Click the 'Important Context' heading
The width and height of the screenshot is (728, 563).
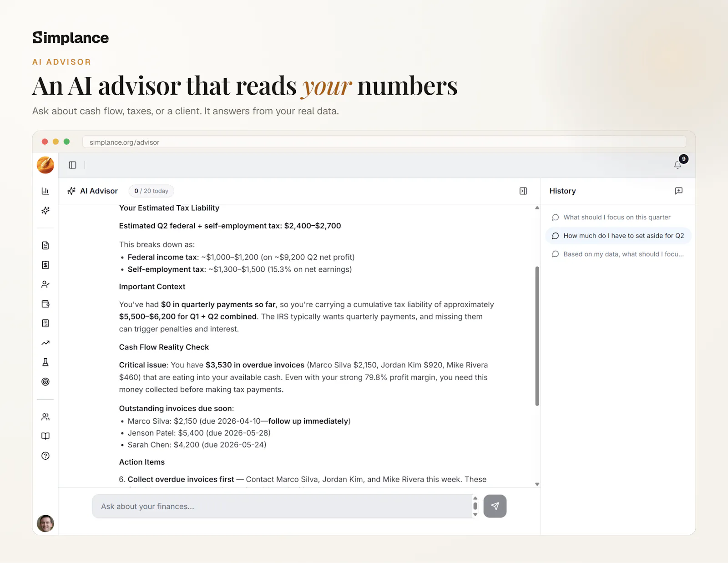pos(152,287)
